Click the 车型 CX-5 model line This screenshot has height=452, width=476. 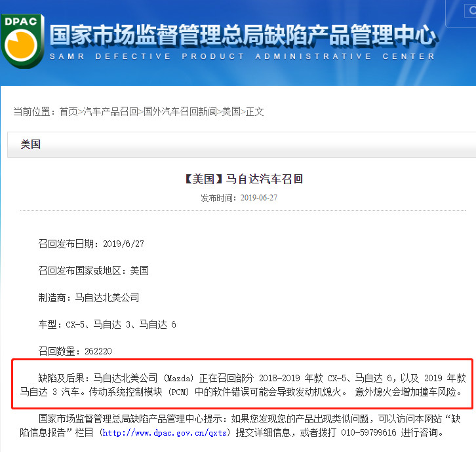108,324
